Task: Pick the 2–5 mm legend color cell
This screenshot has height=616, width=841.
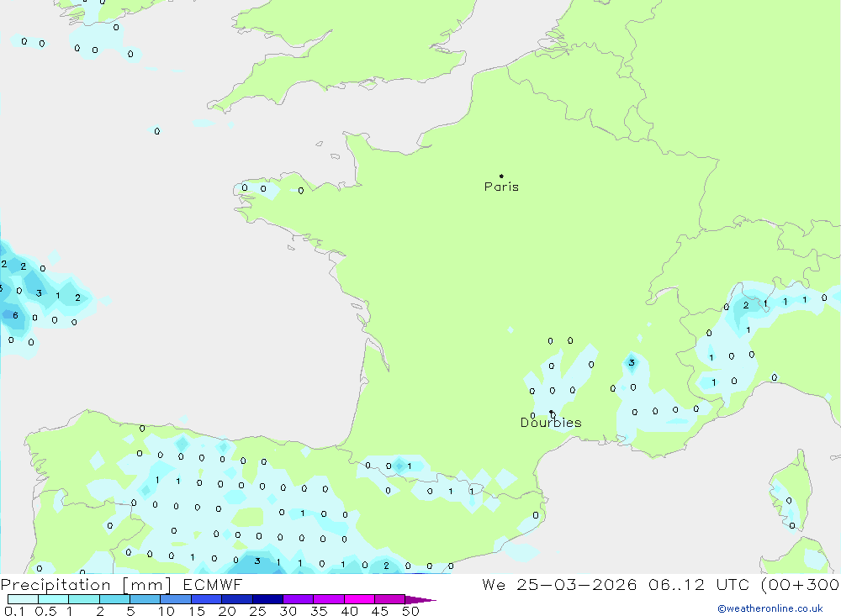Action: pyautogui.click(x=114, y=599)
